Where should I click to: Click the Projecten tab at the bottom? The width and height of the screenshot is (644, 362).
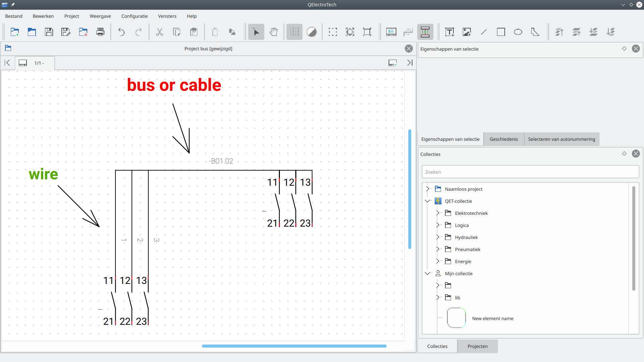tap(477, 346)
